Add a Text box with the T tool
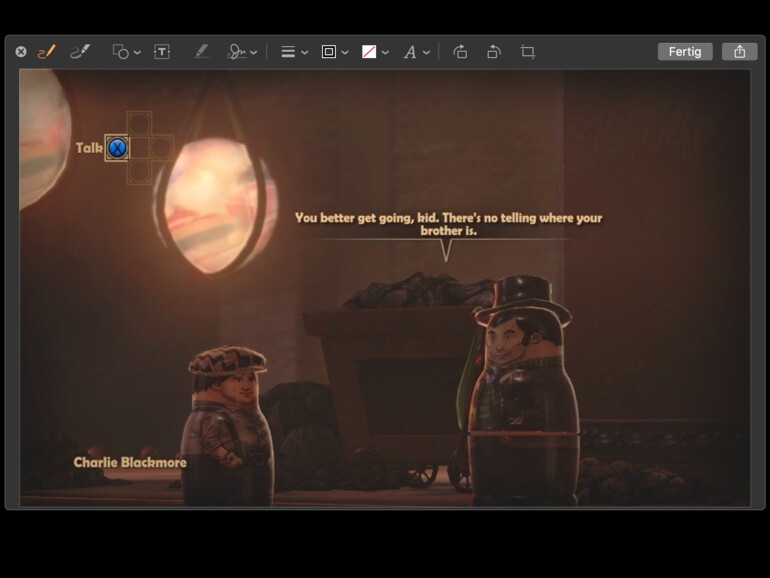This screenshot has height=578, width=770. point(162,52)
